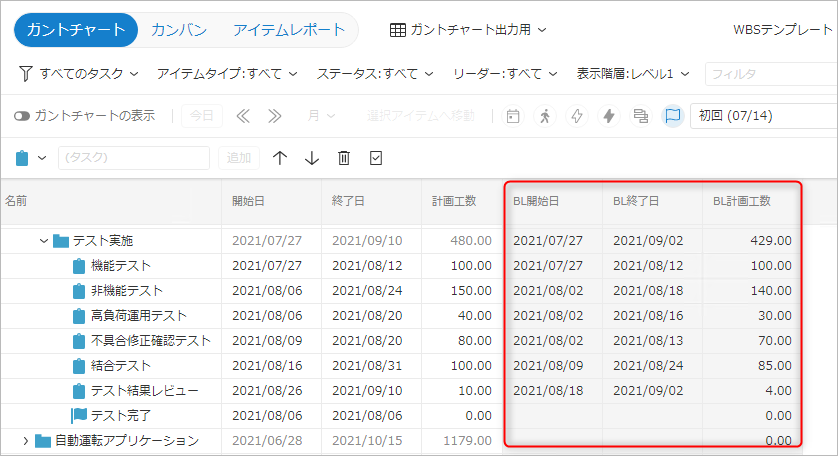The image size is (838, 456).
Task: Click the trash delete icon
Action: click(344, 158)
